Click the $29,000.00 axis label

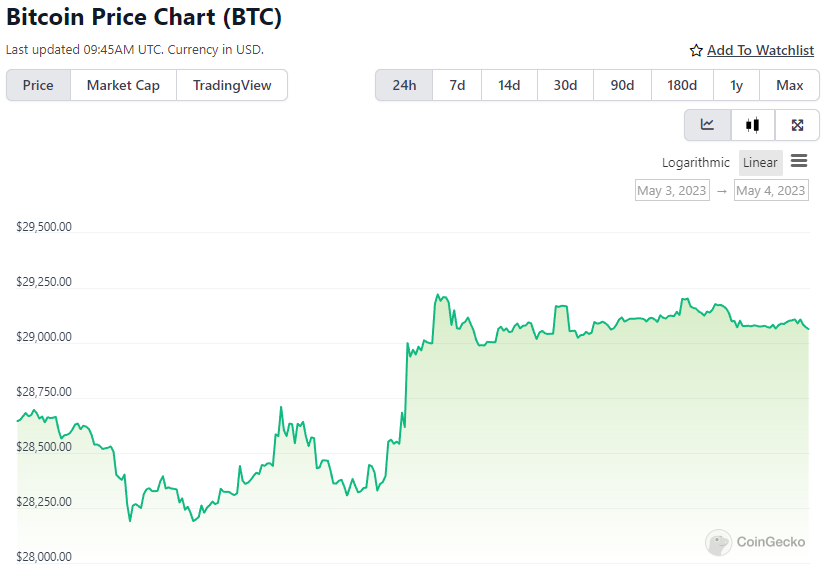click(44, 337)
